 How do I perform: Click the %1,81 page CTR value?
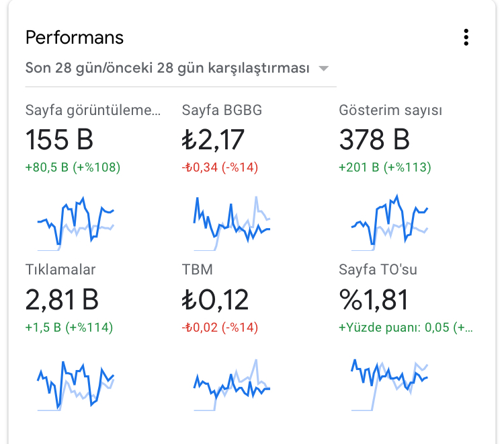(374, 299)
